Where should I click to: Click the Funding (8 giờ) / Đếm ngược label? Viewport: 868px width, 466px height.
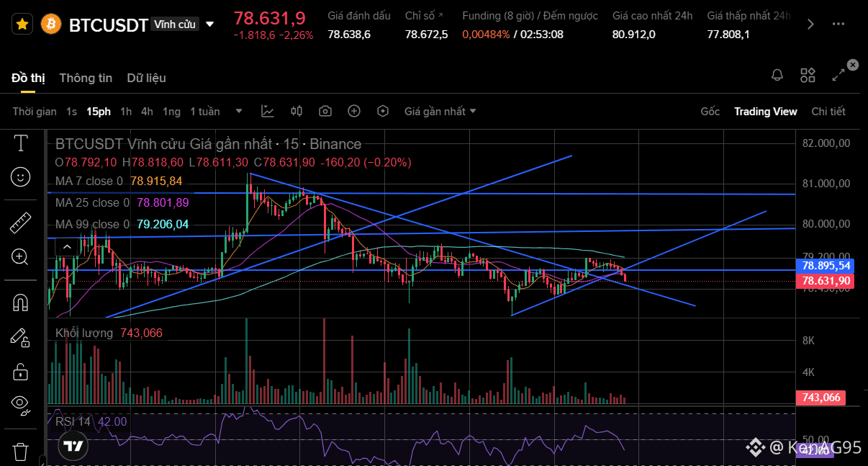[x=530, y=15]
